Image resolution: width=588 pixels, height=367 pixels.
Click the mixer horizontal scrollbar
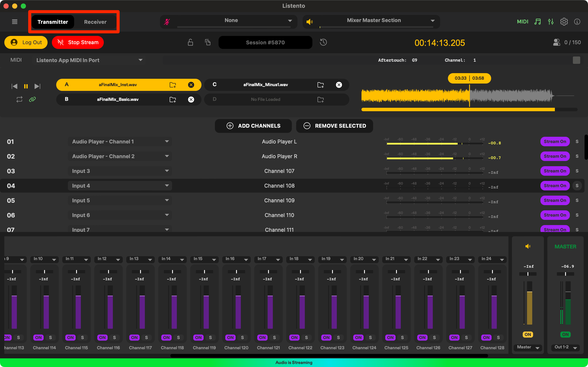pos(329,356)
